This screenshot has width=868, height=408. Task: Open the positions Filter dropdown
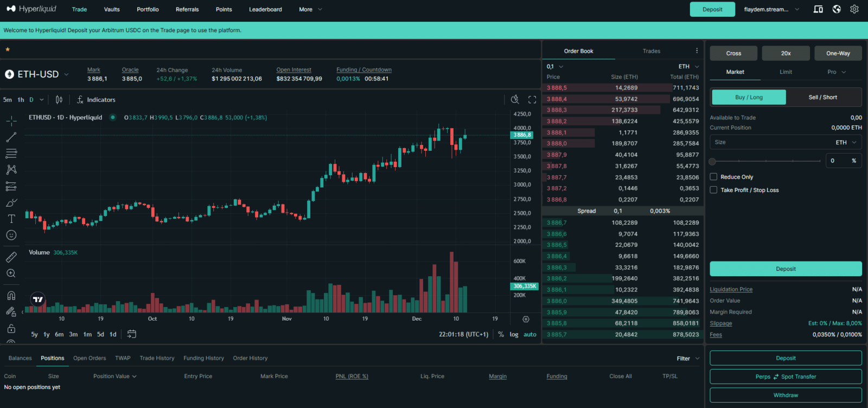(688, 359)
